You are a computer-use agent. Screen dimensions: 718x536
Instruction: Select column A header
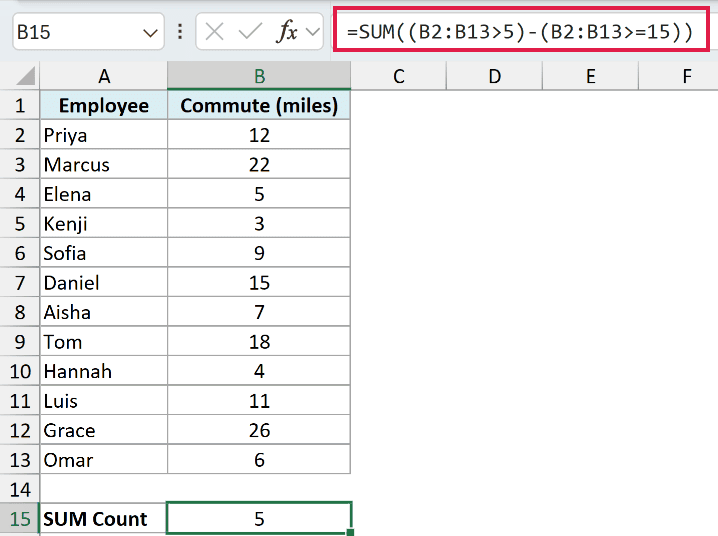pos(104,76)
